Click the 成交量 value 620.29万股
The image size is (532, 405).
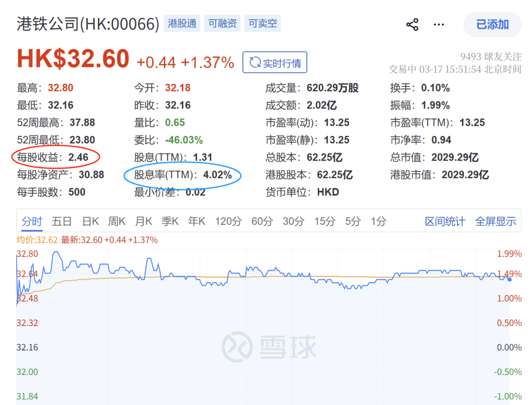click(332, 88)
